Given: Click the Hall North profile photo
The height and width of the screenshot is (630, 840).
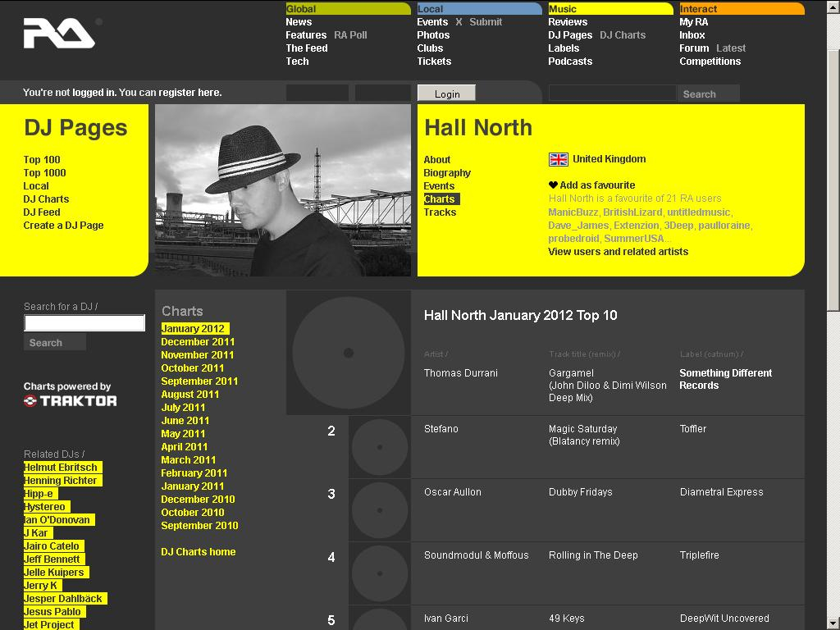Looking at the screenshot, I should coord(283,190).
